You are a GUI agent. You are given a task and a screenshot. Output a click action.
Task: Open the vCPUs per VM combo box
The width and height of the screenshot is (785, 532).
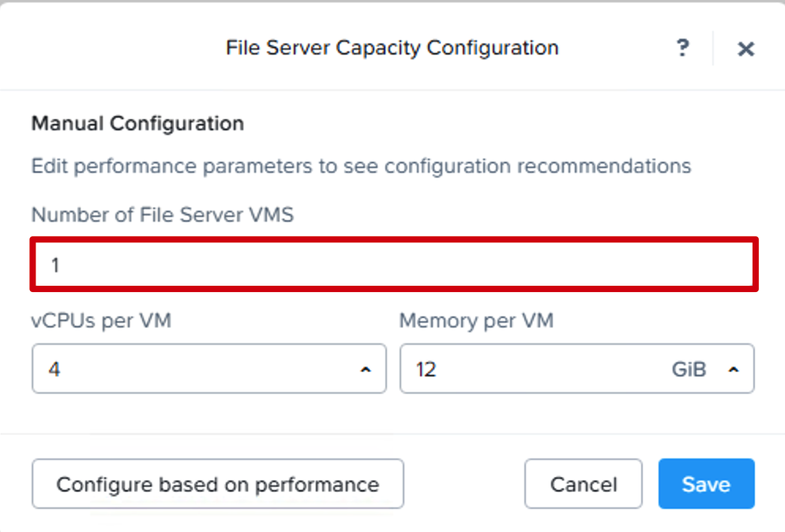coord(209,369)
